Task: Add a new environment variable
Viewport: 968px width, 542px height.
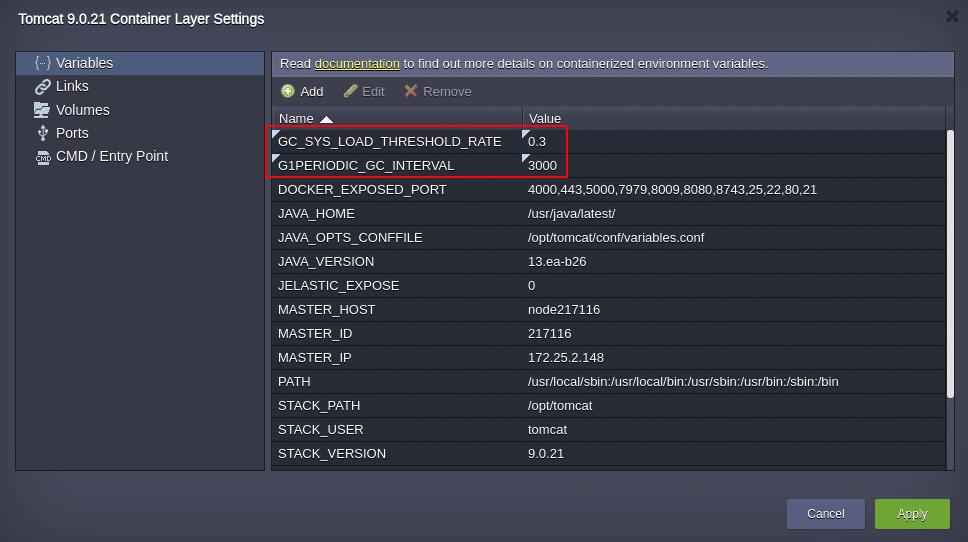Action: click(x=302, y=91)
